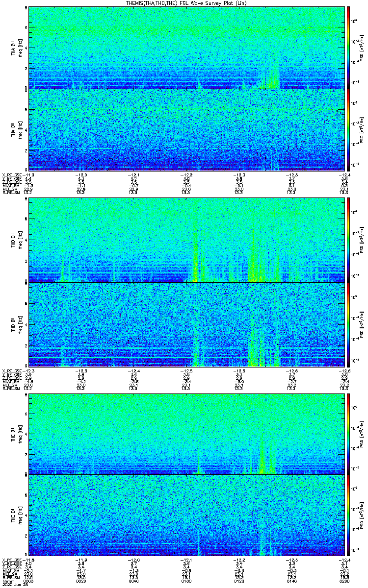The width and height of the screenshot is (368, 588).
Task: Click the R_RE_SM label under the THD panels
Action: 11,388
